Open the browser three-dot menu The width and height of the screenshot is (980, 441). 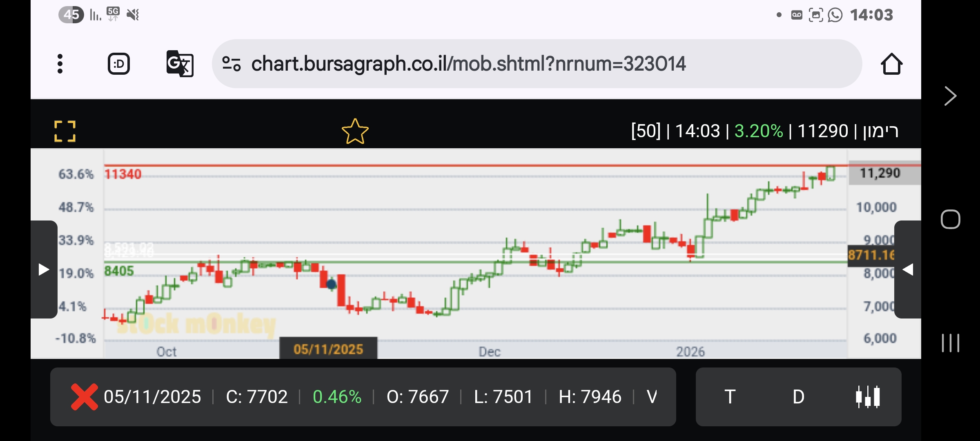point(60,64)
